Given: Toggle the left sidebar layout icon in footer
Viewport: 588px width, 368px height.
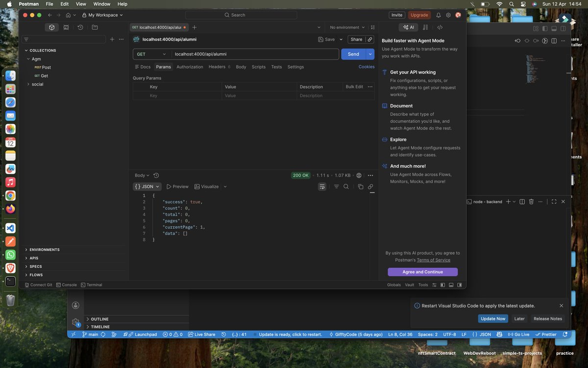Looking at the screenshot, I should tap(442, 285).
